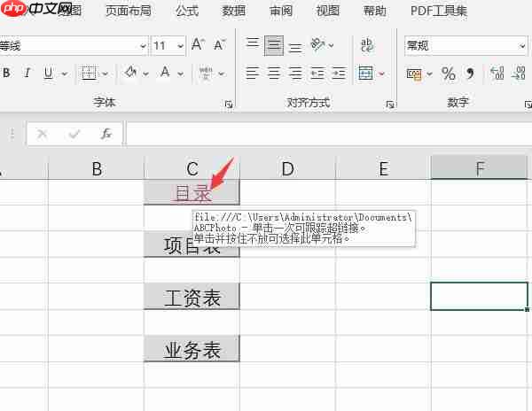Screen dimensions: 532x411
Task: Select Bottom Align icon
Action: 295,47
